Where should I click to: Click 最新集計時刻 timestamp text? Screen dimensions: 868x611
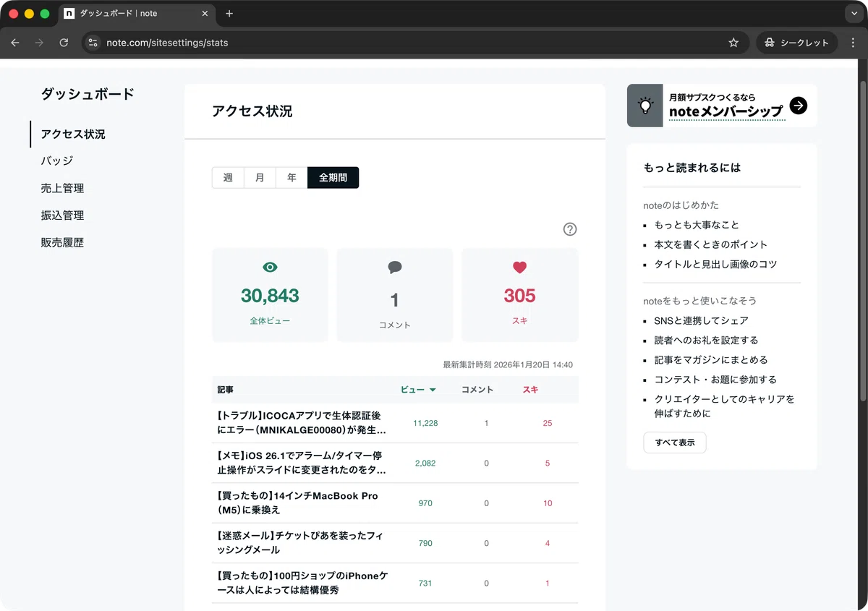tap(508, 364)
